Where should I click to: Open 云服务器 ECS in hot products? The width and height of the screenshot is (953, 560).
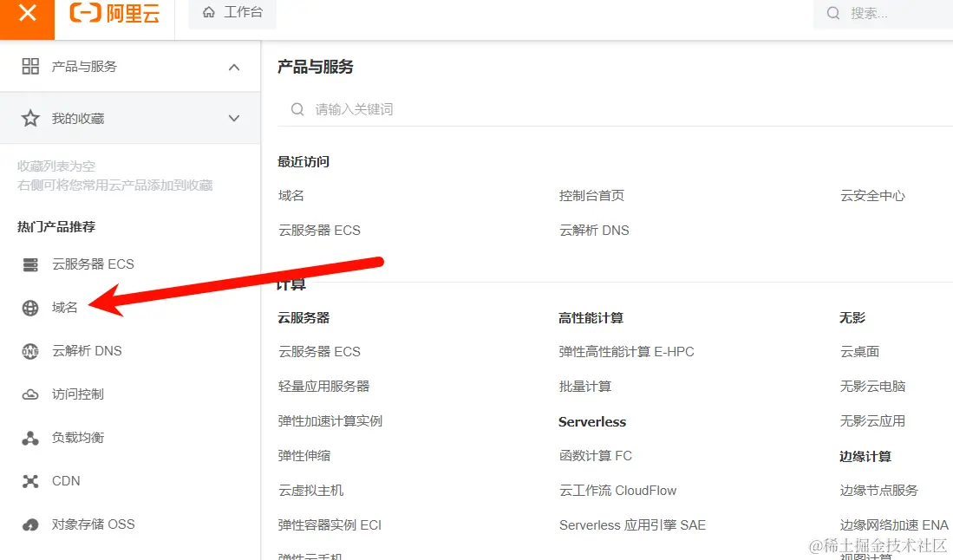tap(93, 264)
